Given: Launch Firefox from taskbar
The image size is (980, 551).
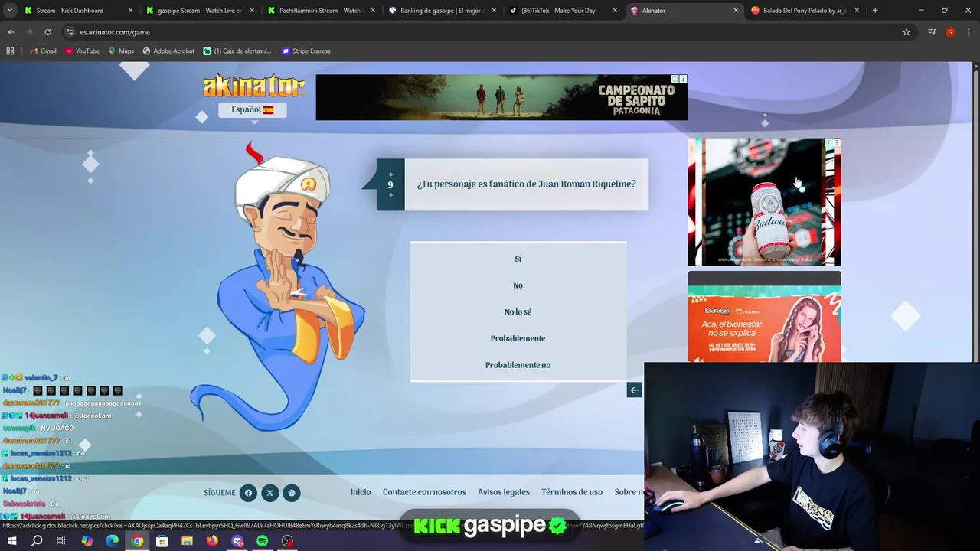Looking at the screenshot, I should point(212,540).
